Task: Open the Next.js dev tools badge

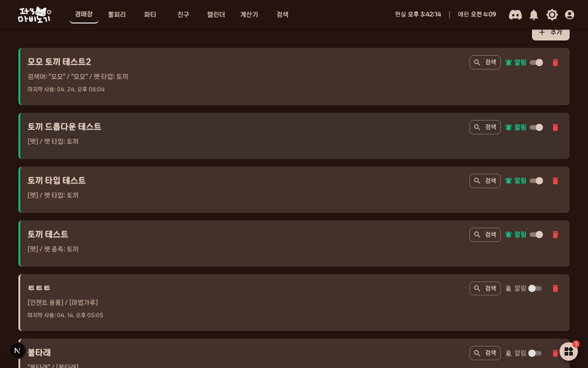Action: (x=17, y=351)
